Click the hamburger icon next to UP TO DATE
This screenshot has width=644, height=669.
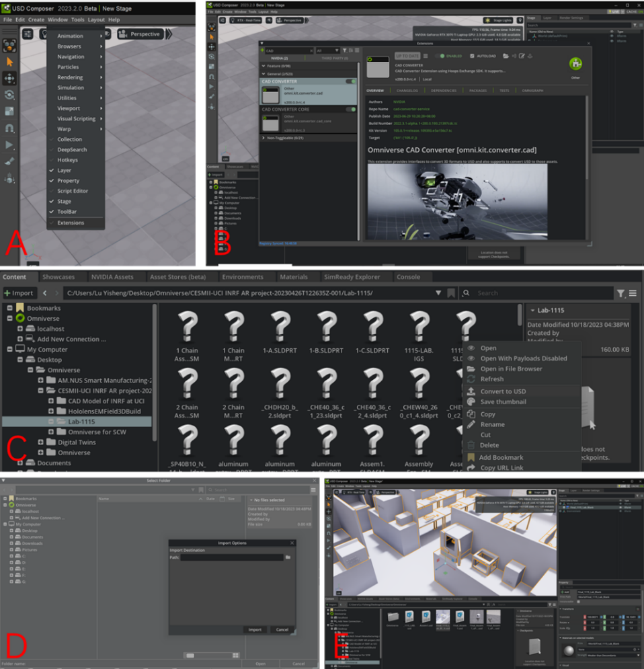pyautogui.click(x=426, y=56)
